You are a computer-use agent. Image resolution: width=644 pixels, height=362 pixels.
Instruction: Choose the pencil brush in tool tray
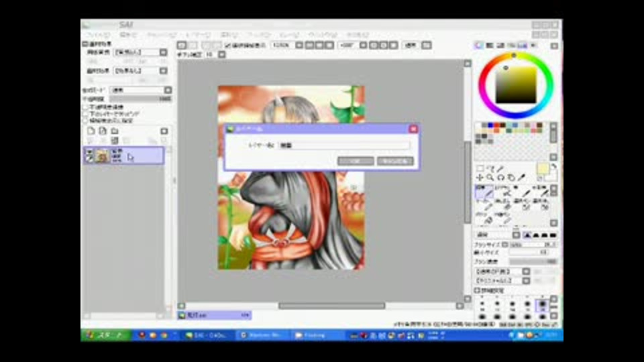[484, 192]
